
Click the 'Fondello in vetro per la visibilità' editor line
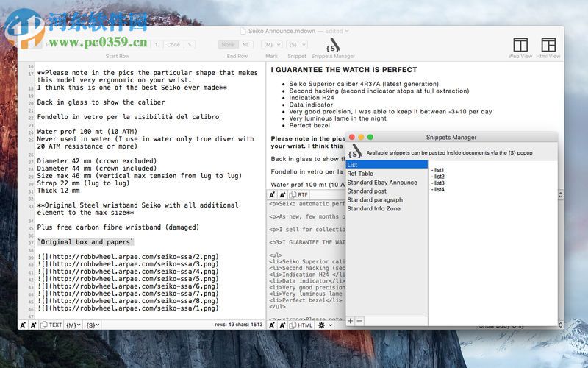[x=128, y=117]
